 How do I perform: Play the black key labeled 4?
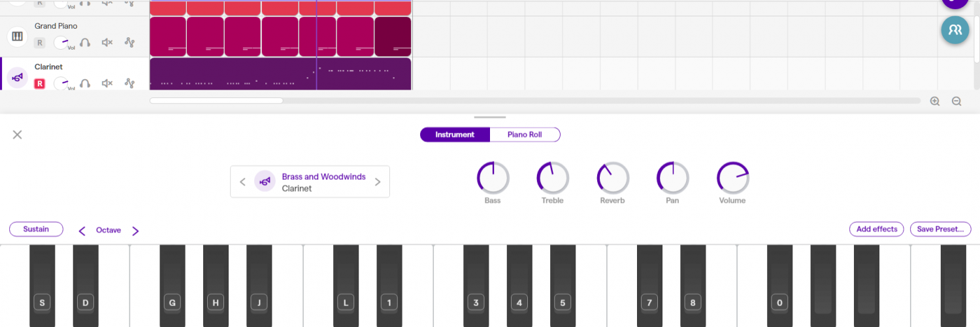click(519, 286)
